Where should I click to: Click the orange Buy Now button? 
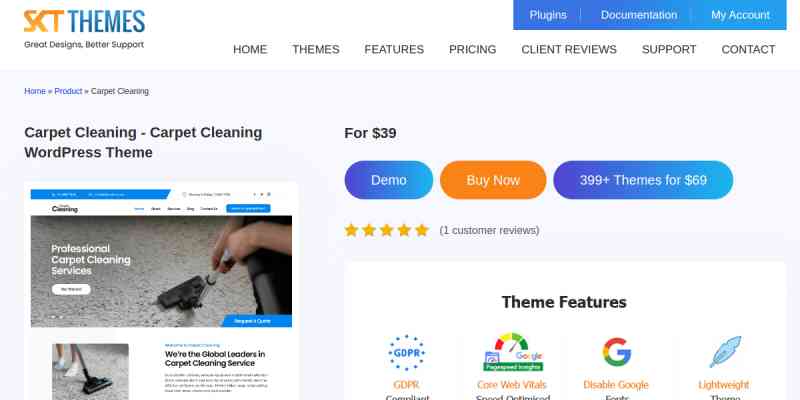coord(493,180)
